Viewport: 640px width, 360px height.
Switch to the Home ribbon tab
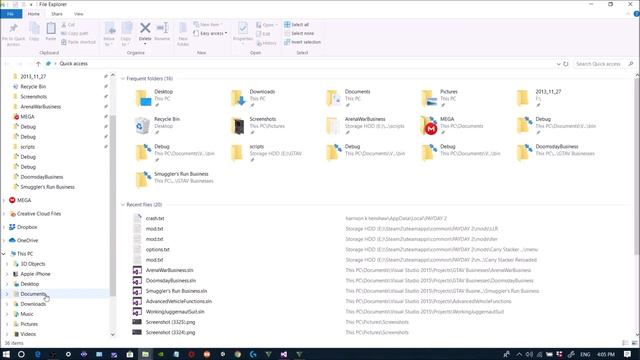coord(34,14)
